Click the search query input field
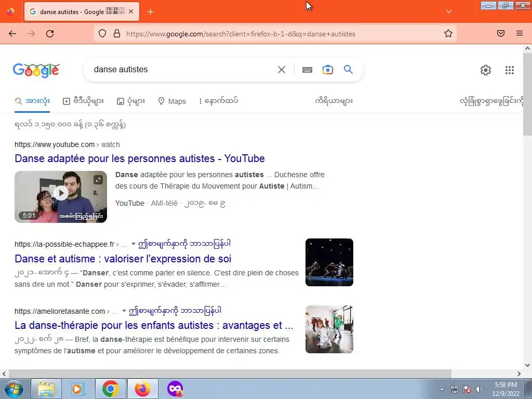This screenshot has width=532, height=399. point(183,70)
